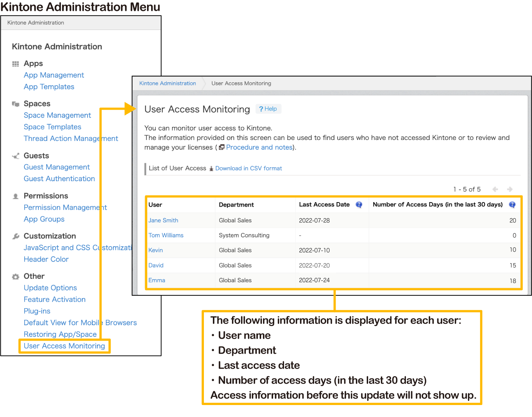This screenshot has height=417, width=532.
Task: Click the Last Access Date help icon
Action: (359, 205)
